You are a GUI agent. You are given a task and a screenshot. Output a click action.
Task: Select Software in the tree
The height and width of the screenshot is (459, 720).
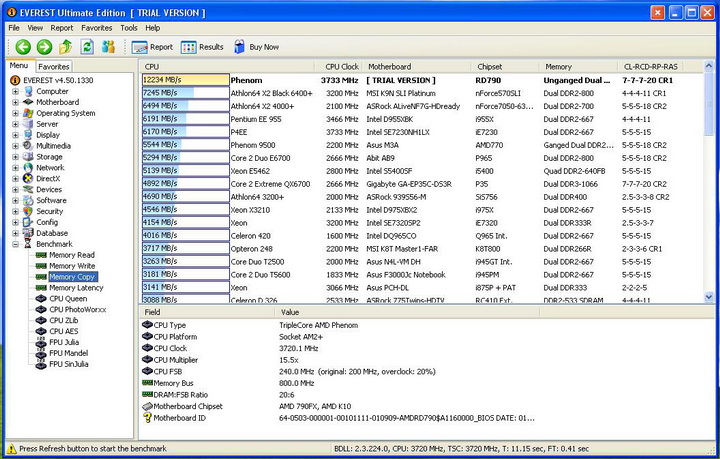(x=51, y=201)
